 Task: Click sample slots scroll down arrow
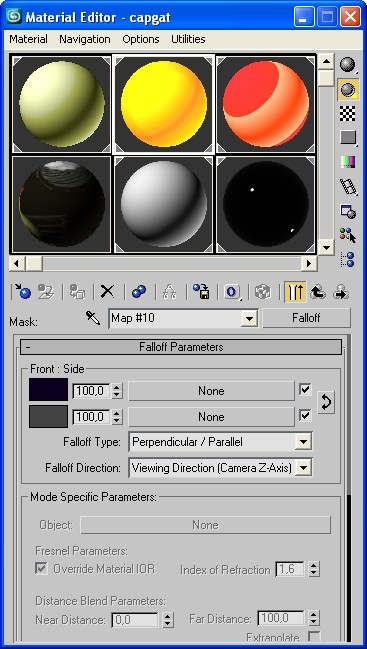pyautogui.click(x=326, y=247)
